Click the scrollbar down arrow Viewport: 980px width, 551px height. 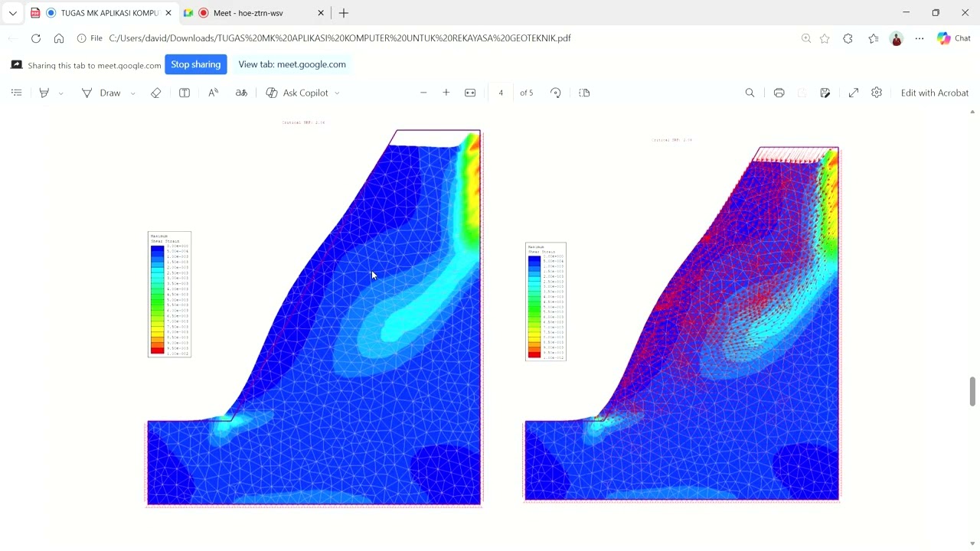point(972,544)
